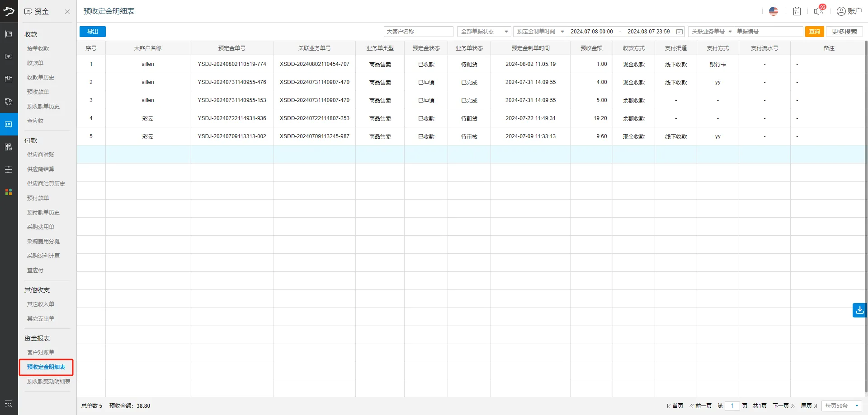868x415 pixels.
Task: Click the sliders settings sidebar icon
Action: [x=9, y=169]
